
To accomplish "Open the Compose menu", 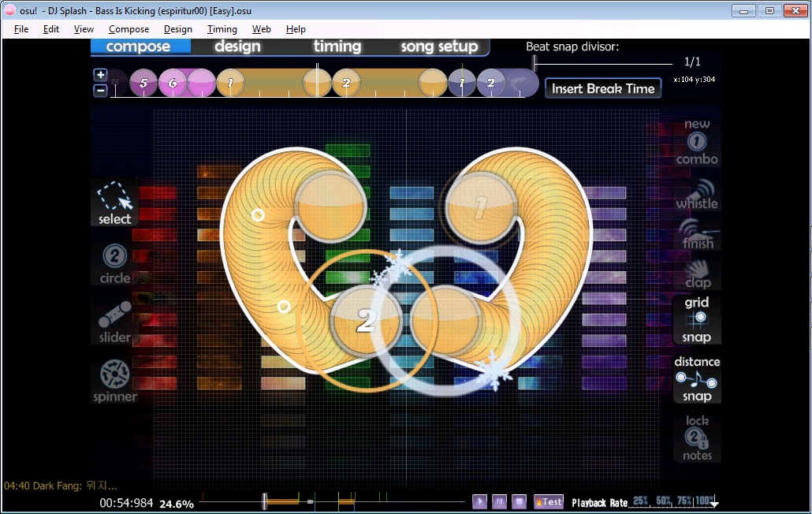I will click(x=129, y=29).
